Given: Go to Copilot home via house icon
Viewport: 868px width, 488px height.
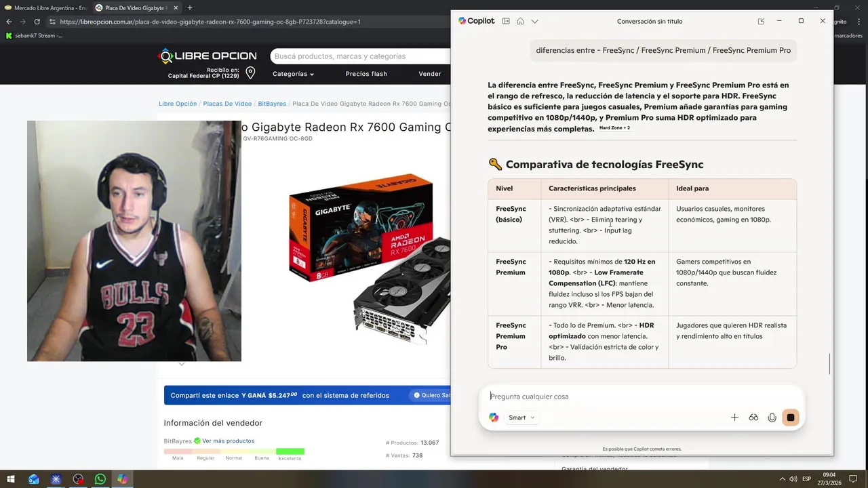Looking at the screenshot, I should pyautogui.click(x=520, y=21).
